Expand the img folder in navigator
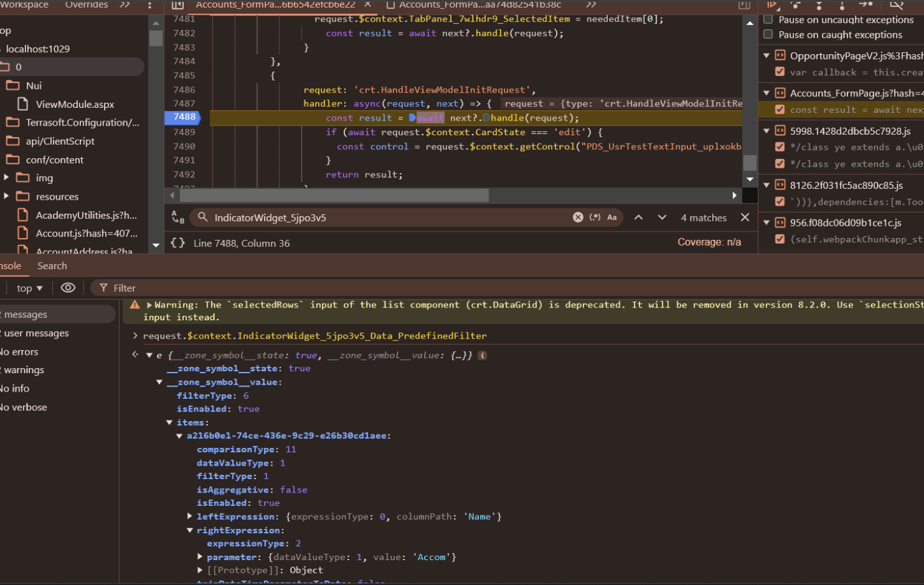Screen dimensions: 924x585 tap(6, 178)
